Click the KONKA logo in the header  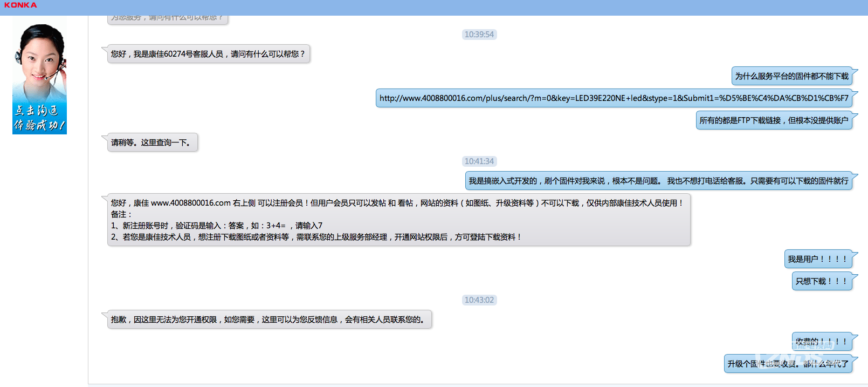20,5
